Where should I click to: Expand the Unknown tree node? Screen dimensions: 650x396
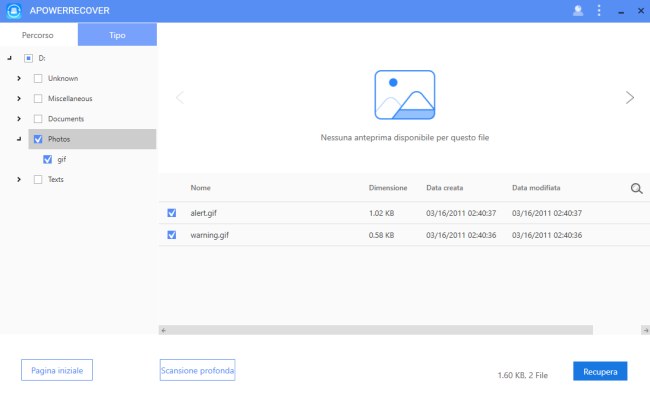pyautogui.click(x=19, y=78)
